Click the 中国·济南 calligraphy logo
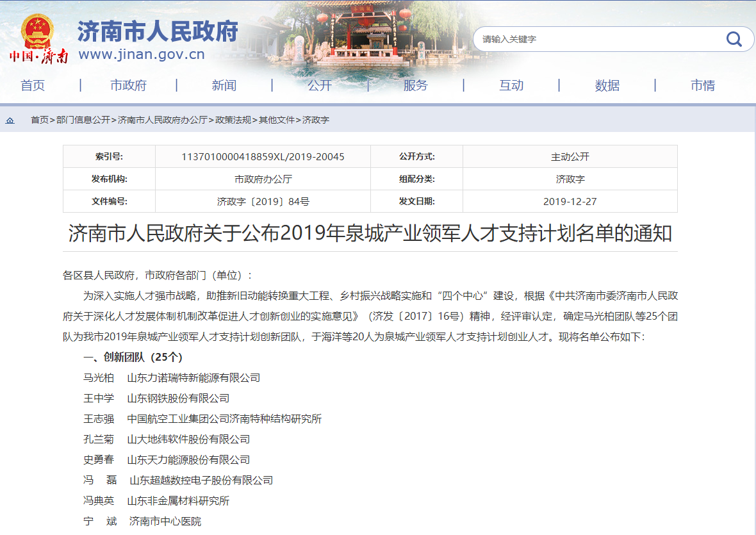This screenshot has height=535, width=756. point(38,56)
